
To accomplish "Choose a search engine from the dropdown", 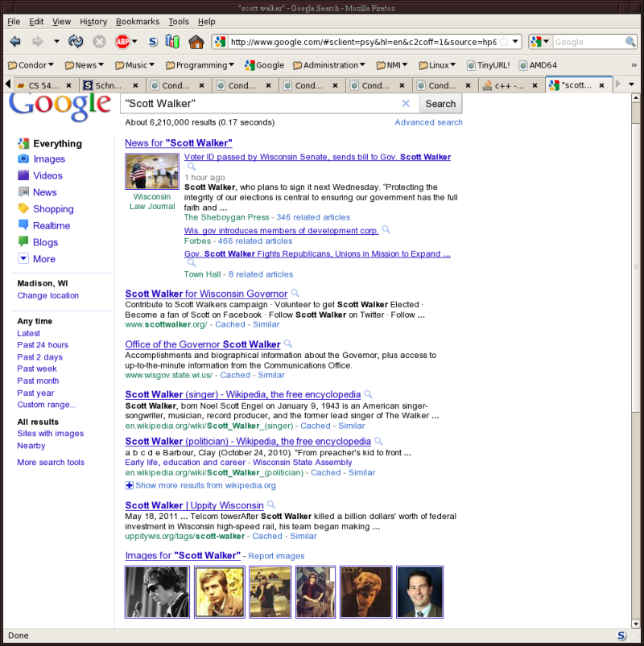I will [541, 42].
